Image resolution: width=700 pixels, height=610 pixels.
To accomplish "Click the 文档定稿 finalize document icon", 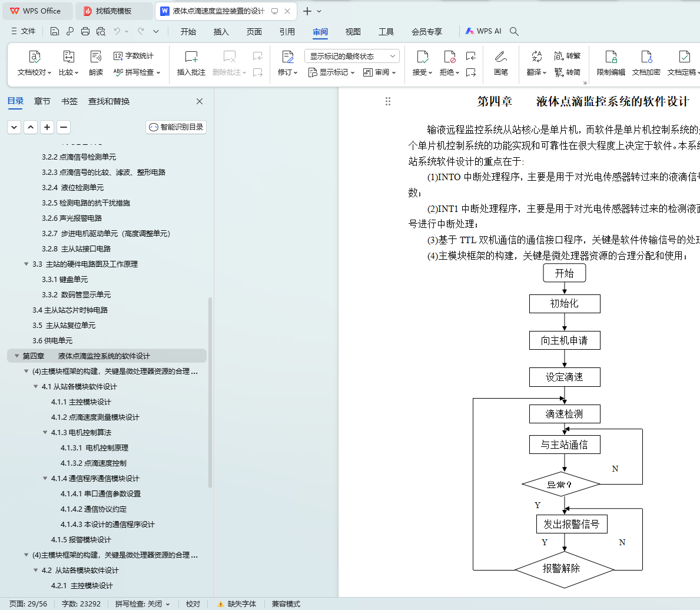I will (684, 57).
